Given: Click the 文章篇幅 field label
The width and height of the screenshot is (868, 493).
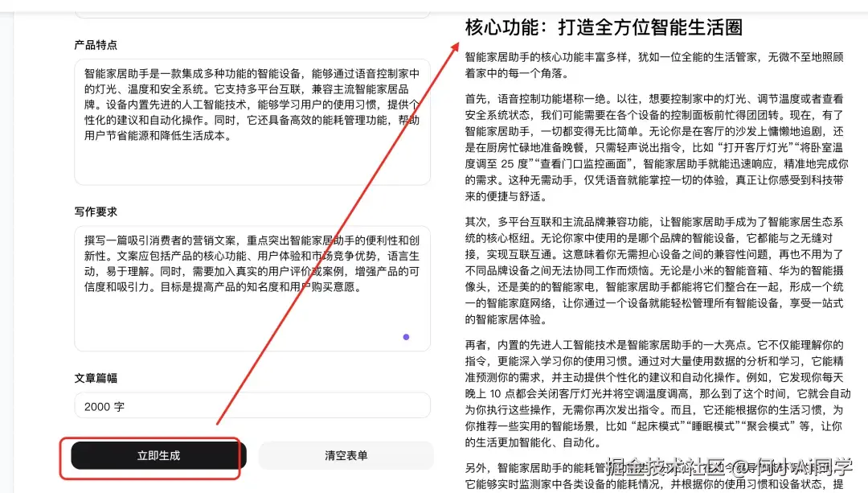Looking at the screenshot, I should (x=97, y=377).
